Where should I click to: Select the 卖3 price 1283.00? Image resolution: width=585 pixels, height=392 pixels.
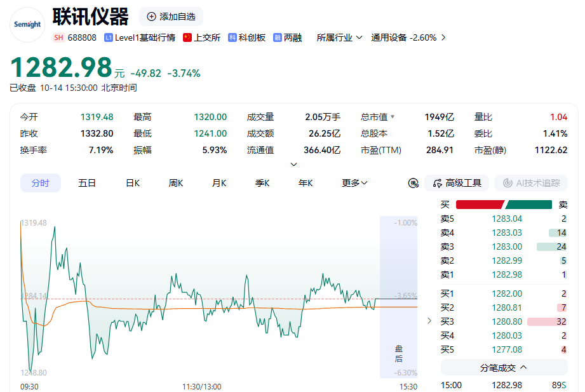point(507,247)
